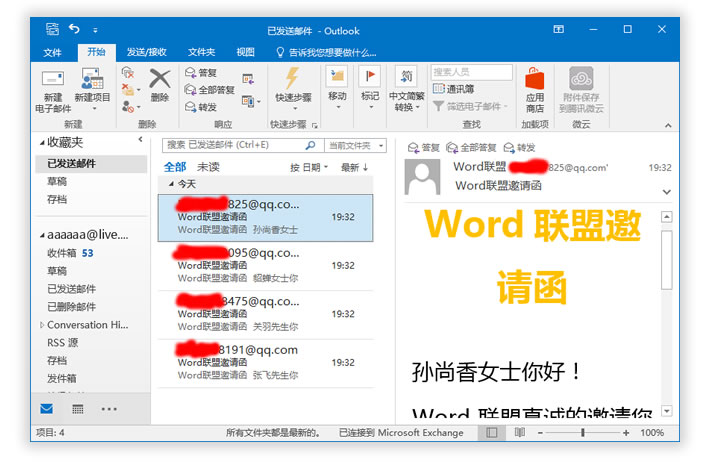
Task: Collapse the Favorites (收藏夹) group
Action: pyautogui.click(x=42, y=143)
